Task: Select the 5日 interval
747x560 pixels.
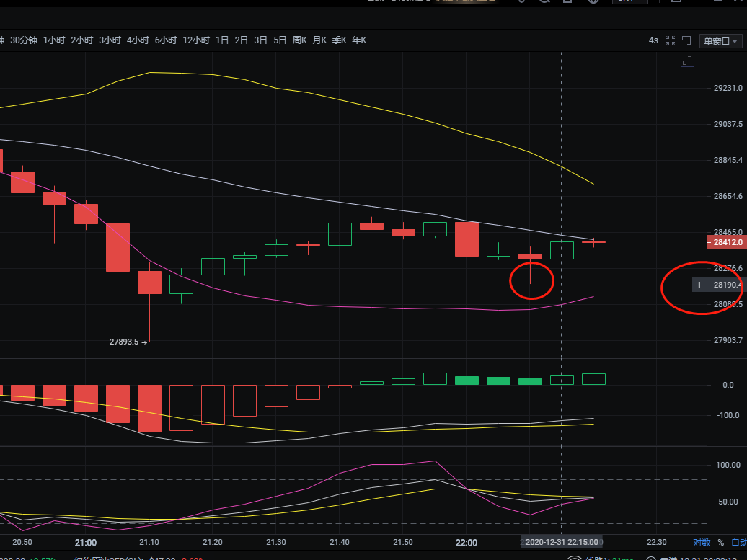Action: click(280, 40)
